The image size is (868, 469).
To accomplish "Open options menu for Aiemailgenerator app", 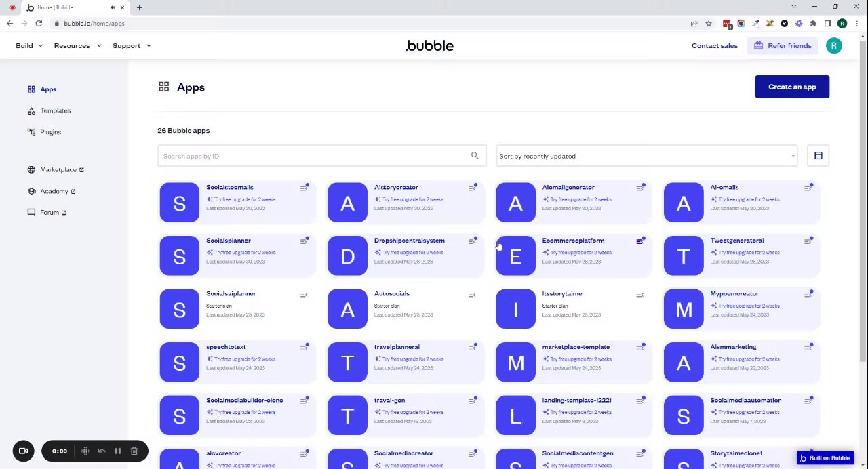I will (640, 188).
